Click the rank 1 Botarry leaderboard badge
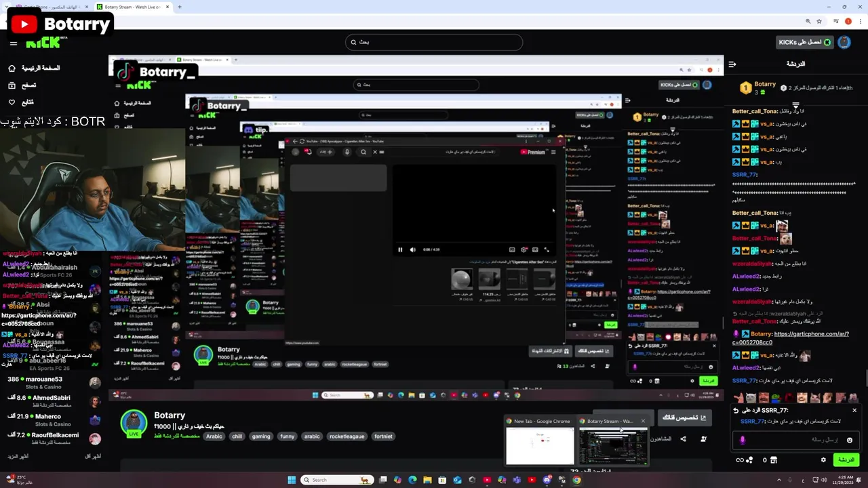 pyautogui.click(x=745, y=88)
